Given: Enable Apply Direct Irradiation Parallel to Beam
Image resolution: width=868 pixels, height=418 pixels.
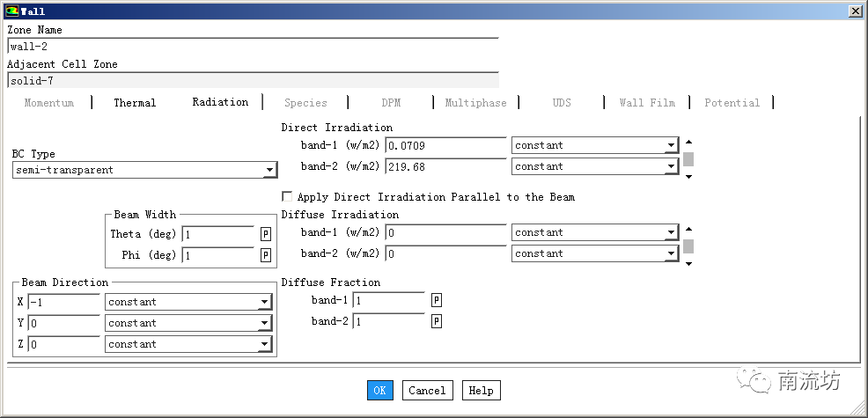Looking at the screenshot, I should click(287, 197).
